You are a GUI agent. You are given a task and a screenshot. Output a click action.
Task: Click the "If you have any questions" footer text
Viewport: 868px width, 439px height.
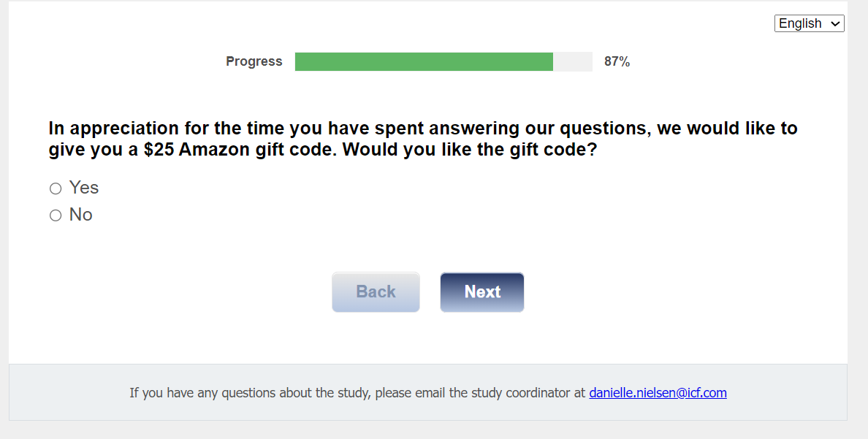[197, 393]
